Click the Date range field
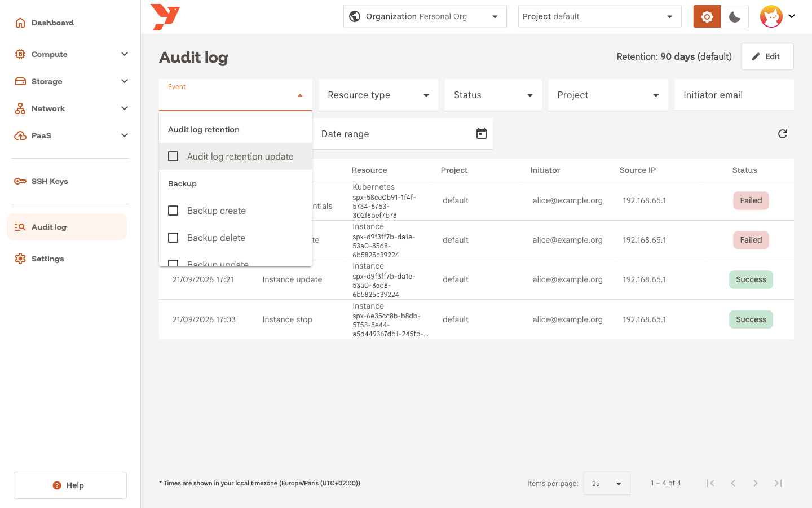This screenshot has height=508, width=812. pyautogui.click(x=403, y=134)
